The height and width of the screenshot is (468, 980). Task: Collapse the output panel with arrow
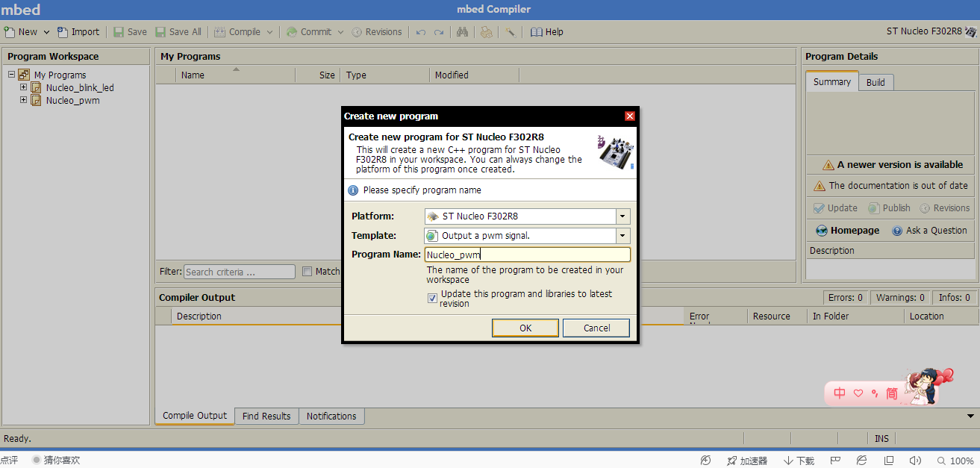coord(970,416)
